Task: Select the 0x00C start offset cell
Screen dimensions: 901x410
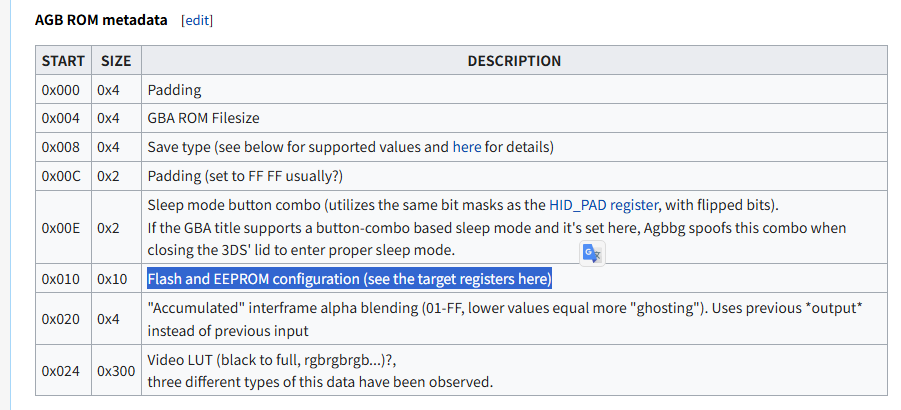Action: tap(63, 176)
